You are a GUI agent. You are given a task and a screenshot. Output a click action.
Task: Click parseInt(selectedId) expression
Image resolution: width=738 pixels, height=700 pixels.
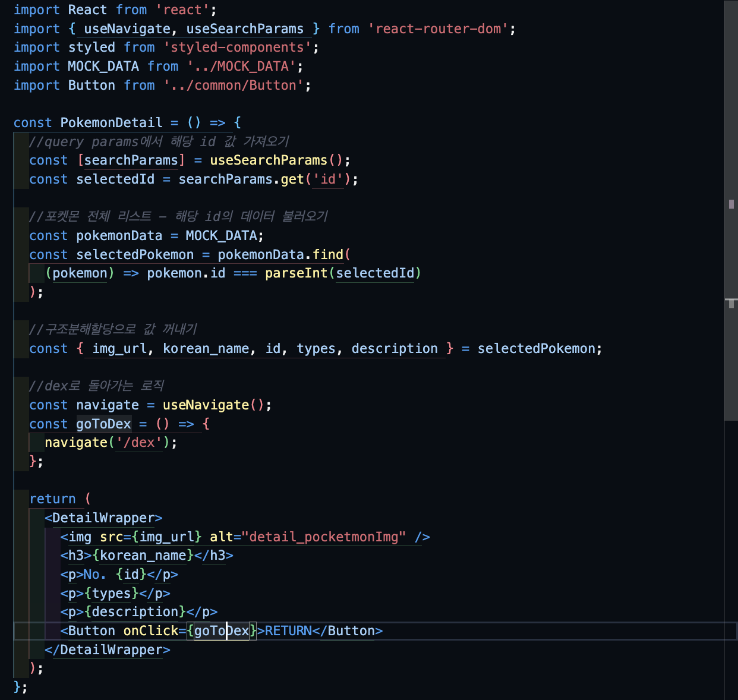[x=343, y=273]
